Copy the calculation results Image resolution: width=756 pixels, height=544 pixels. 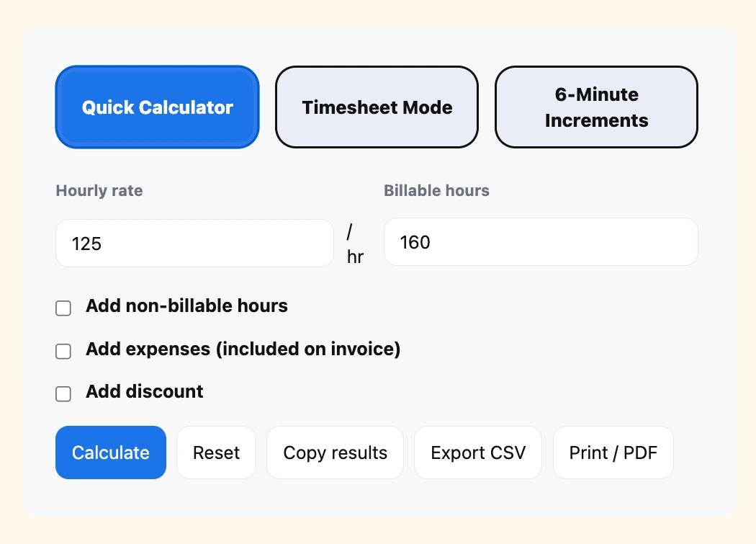click(335, 452)
